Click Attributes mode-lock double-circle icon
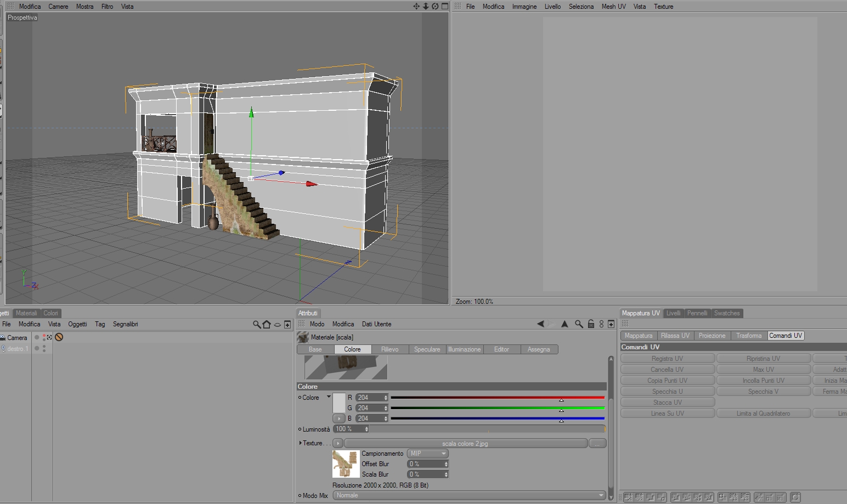Screen dimensions: 847x504 coord(601,324)
